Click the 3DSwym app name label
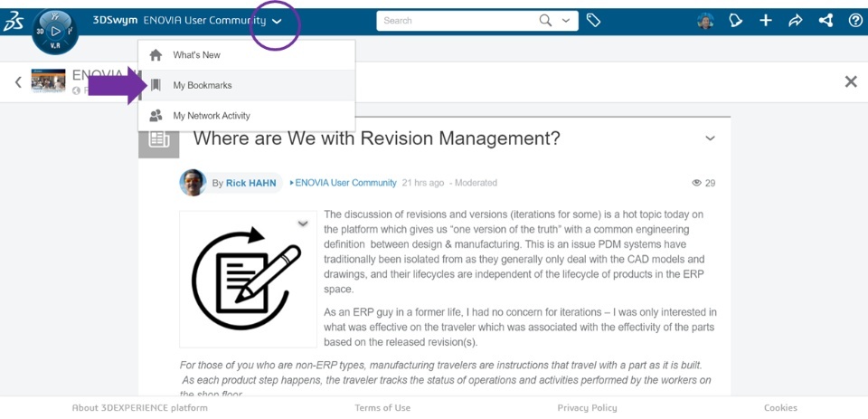This screenshot has height=419, width=868. click(x=115, y=21)
